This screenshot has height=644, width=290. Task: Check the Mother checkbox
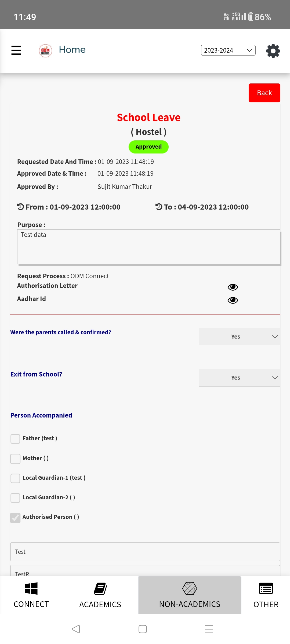click(x=15, y=459)
